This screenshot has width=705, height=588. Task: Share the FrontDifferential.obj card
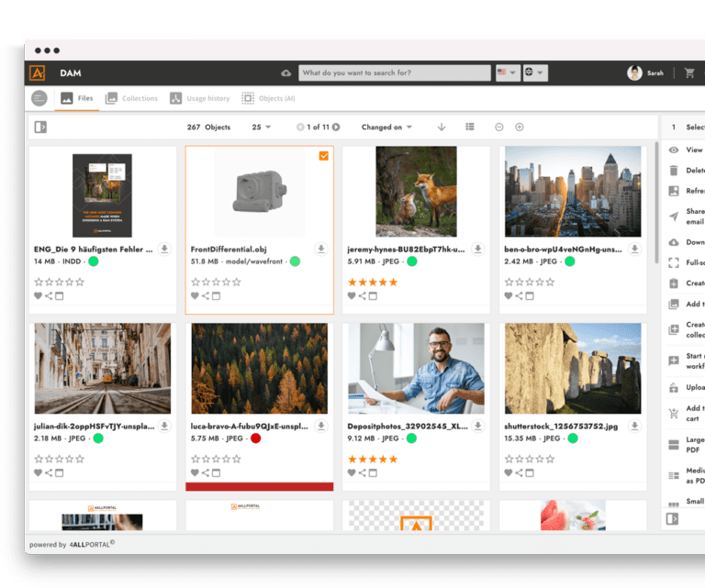click(x=206, y=296)
